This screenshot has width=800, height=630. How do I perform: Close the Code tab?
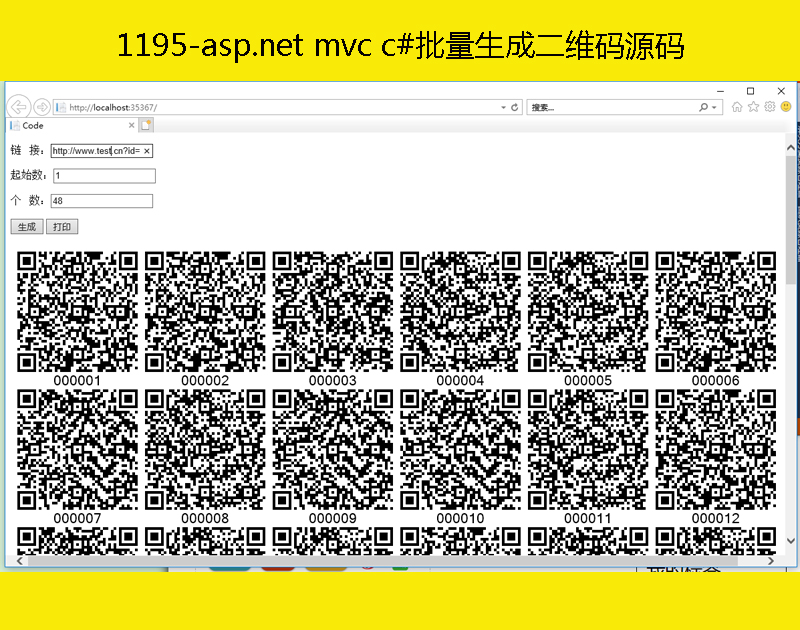click(131, 125)
